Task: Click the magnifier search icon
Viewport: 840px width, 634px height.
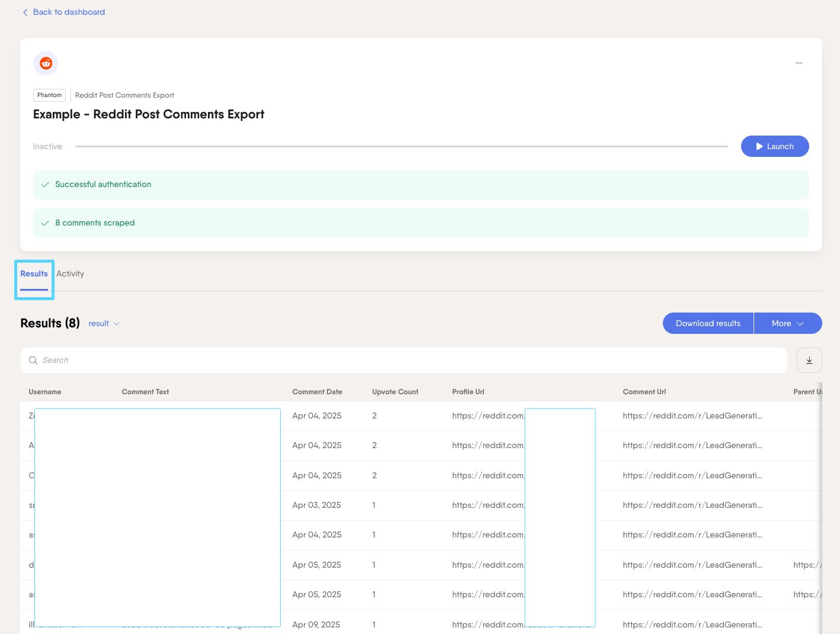Action: point(33,361)
